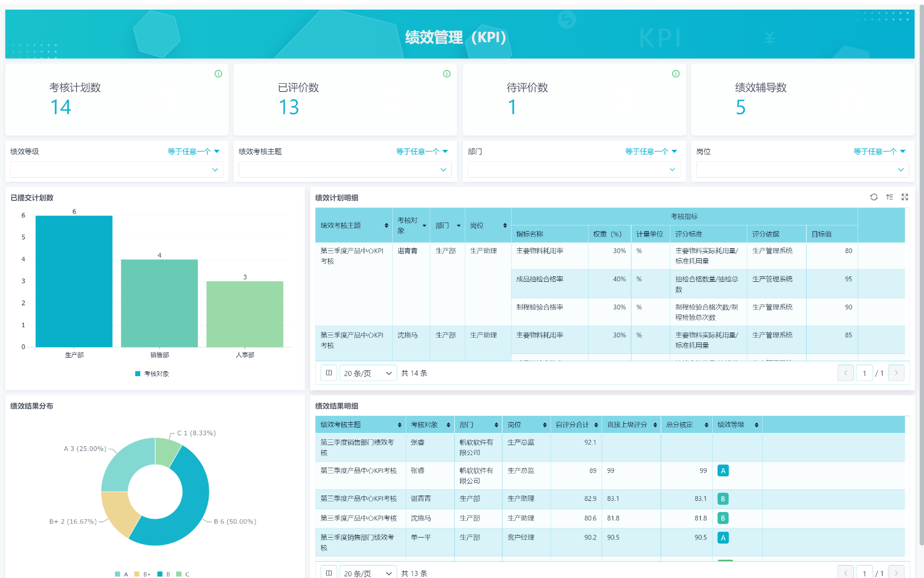Go to next page in 绩效计划明细
This screenshot has height=578, width=924.
pos(896,373)
